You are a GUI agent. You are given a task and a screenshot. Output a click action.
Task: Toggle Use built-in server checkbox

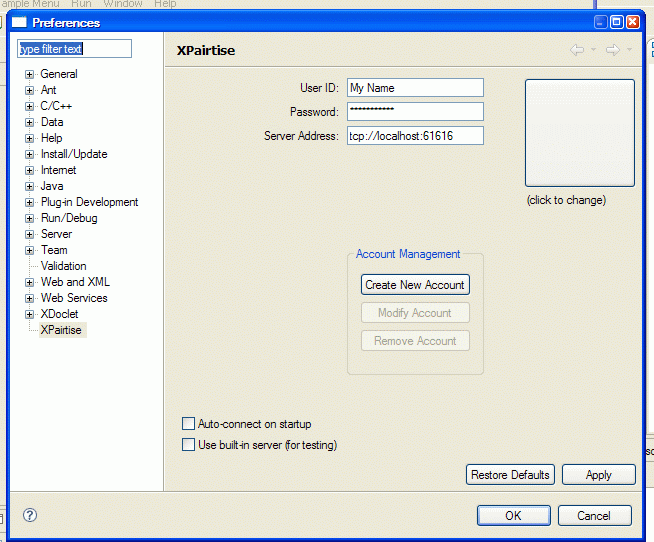point(188,445)
